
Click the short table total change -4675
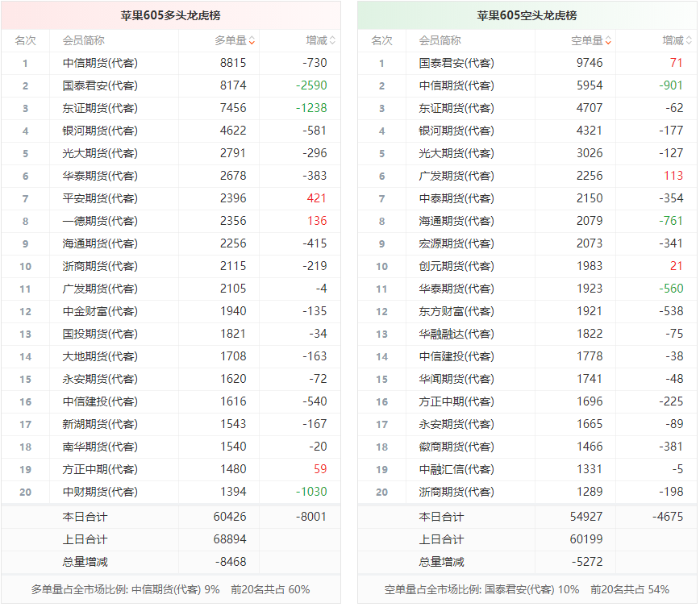pyautogui.click(x=668, y=517)
